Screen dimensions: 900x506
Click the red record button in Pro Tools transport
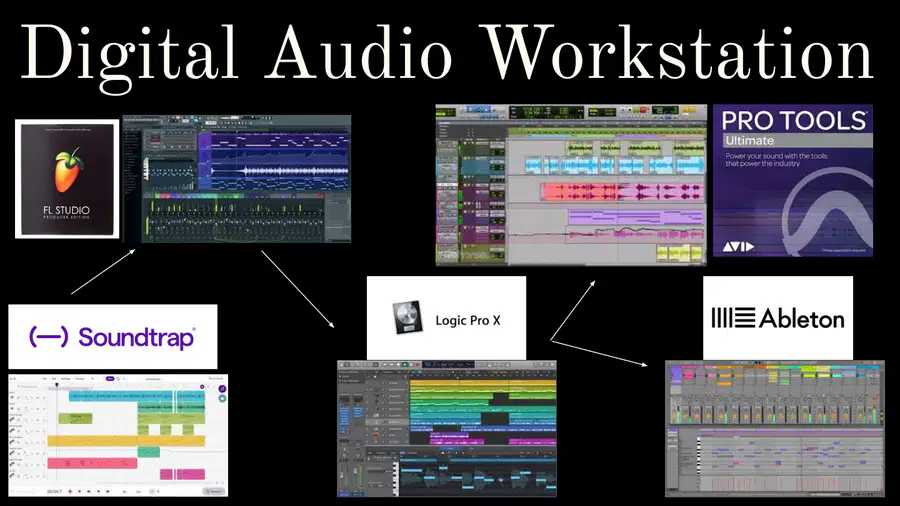click(643, 110)
